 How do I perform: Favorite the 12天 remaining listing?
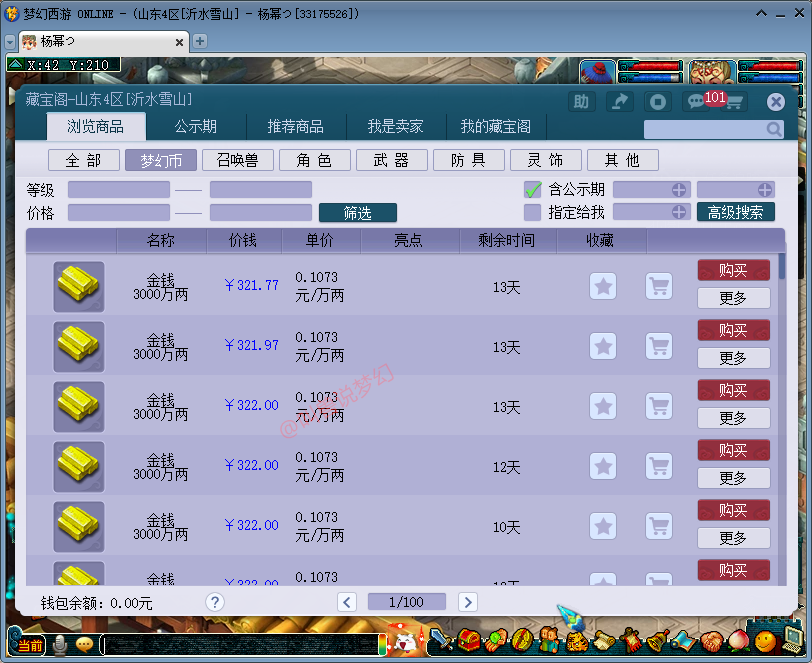[x=603, y=467]
